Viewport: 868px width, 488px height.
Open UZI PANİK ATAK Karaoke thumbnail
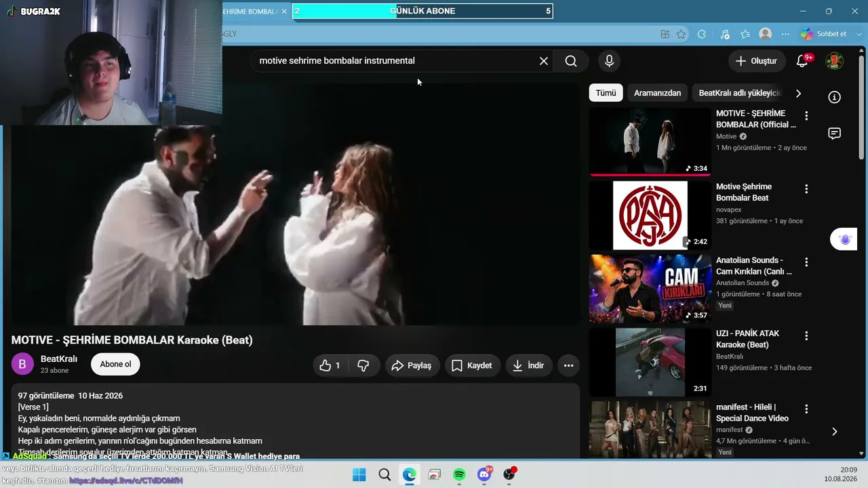pos(650,362)
